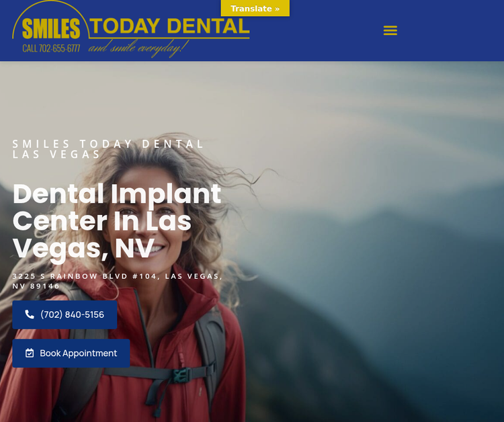Open the Translate language selector
The width and height of the screenshot is (504, 422).
pos(255,8)
